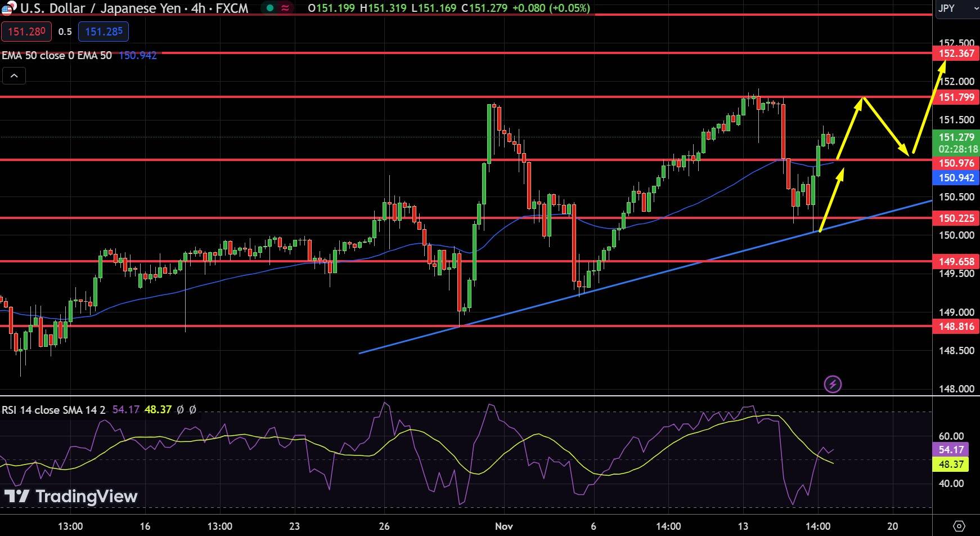Click the green current price 151.279 label

click(x=956, y=137)
